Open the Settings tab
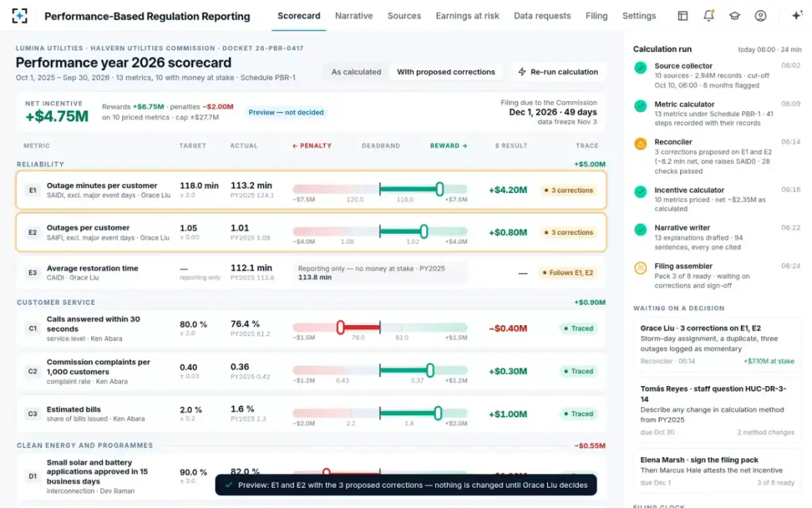The width and height of the screenshot is (812, 508). point(639,16)
